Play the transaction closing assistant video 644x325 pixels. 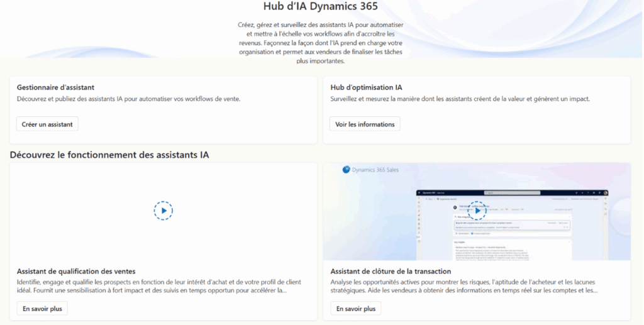coord(477,211)
